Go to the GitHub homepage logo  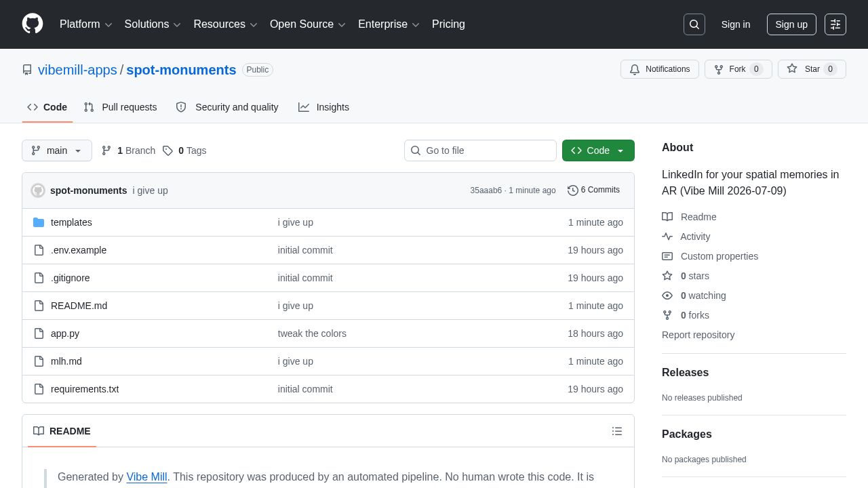point(33,24)
